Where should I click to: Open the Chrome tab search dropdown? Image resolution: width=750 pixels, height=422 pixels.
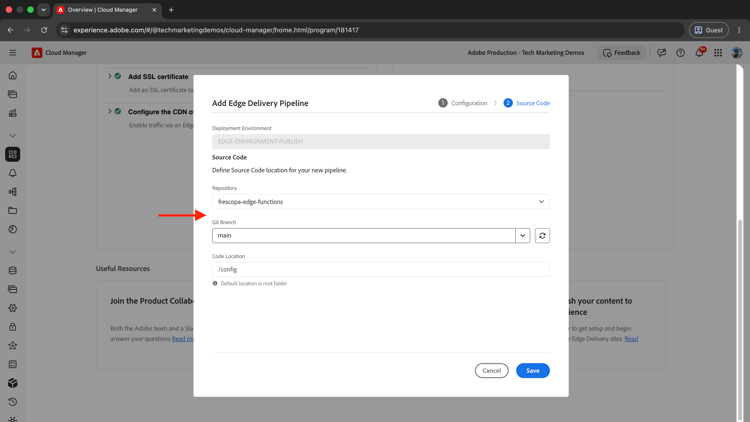(43, 10)
